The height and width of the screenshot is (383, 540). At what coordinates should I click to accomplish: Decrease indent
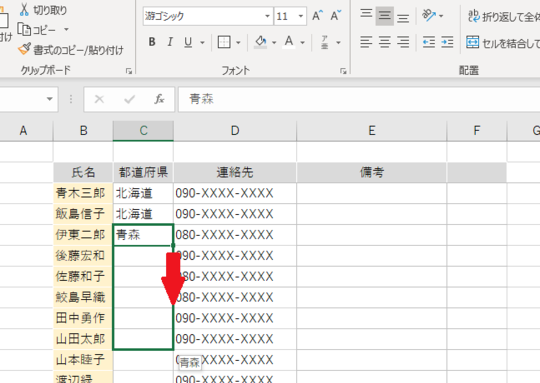429,42
